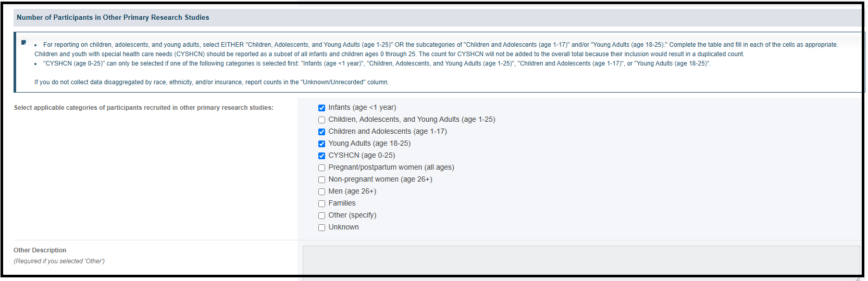The width and height of the screenshot is (868, 281).
Task: Uncheck the Infants (age <1 year) checkbox
Action: (x=321, y=108)
